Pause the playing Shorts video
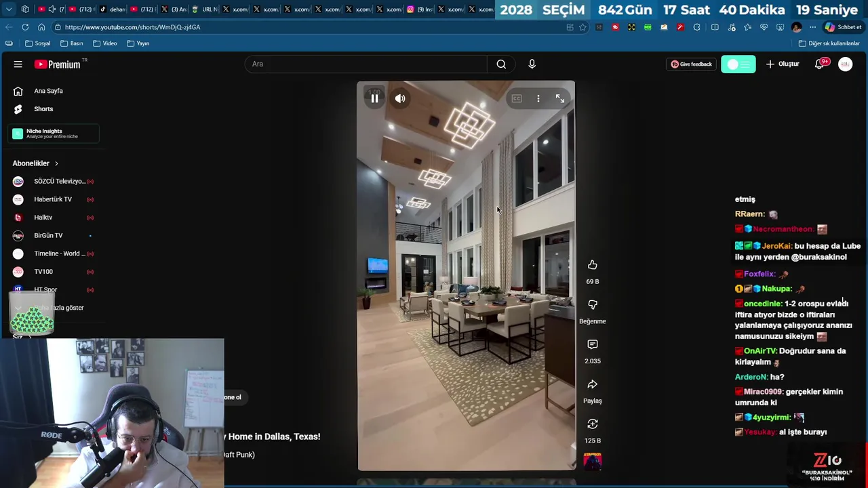 (x=374, y=99)
